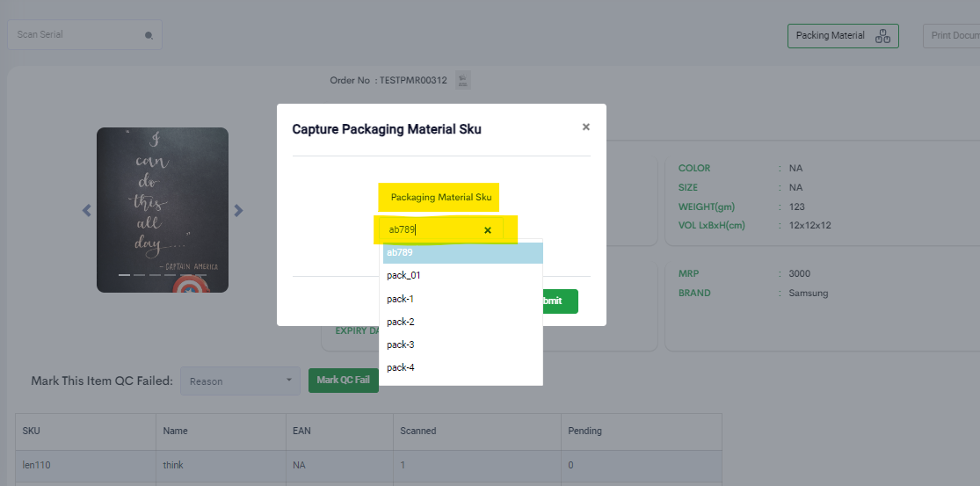Click the volume value 12x12x12
The width and height of the screenshot is (980, 486).
coord(810,226)
